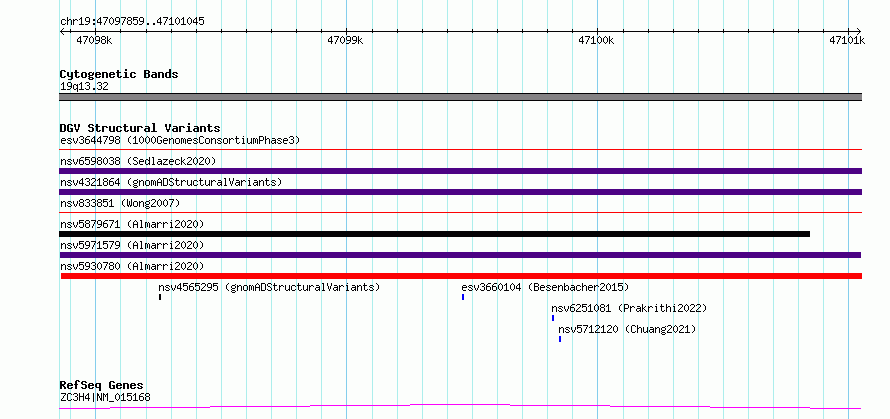Click the ZC3H4|NM_015168 gene label
Image resolution: width=890 pixels, height=419 pixels.
(x=106, y=397)
